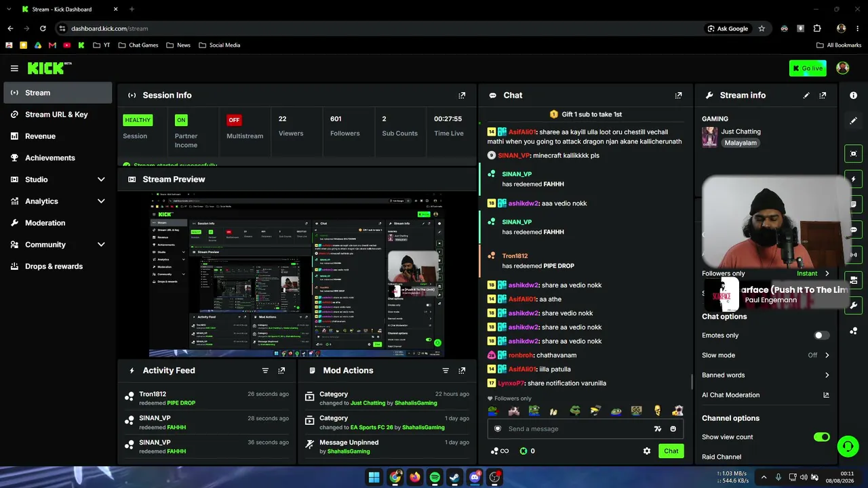Screen dimensions: 868x488
Task: Click the Malayalam language tag
Action: pyautogui.click(x=740, y=143)
